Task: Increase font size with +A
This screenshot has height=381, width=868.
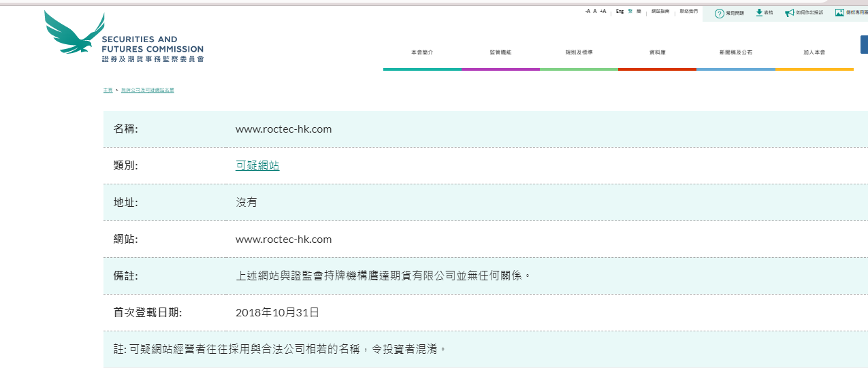Action: click(603, 12)
